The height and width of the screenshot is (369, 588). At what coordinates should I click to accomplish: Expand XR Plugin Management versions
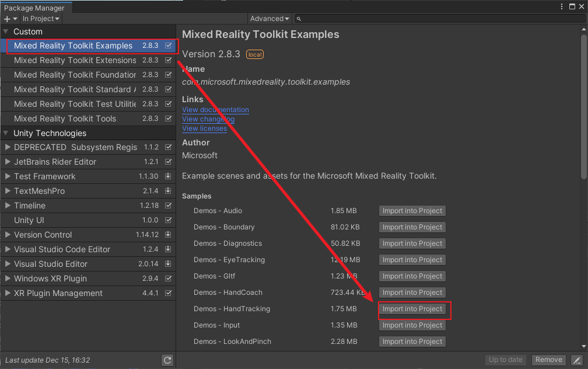click(x=8, y=293)
